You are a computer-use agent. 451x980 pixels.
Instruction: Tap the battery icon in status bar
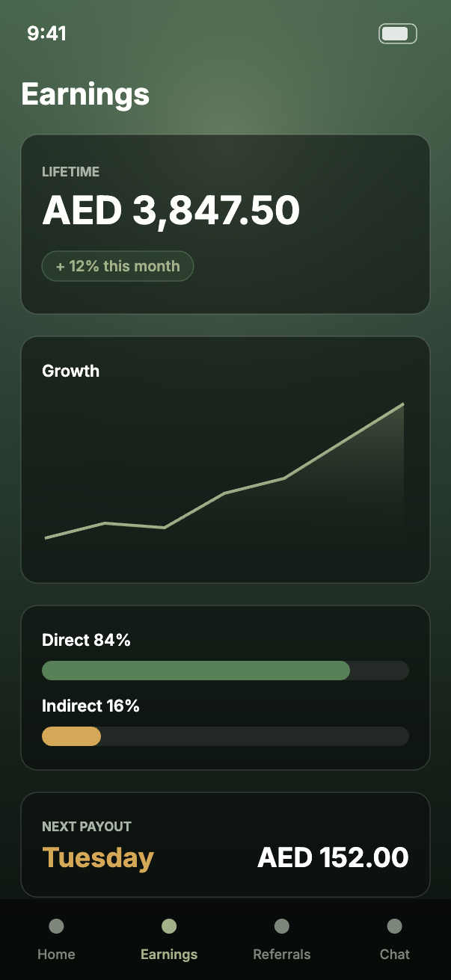pyautogui.click(x=398, y=34)
